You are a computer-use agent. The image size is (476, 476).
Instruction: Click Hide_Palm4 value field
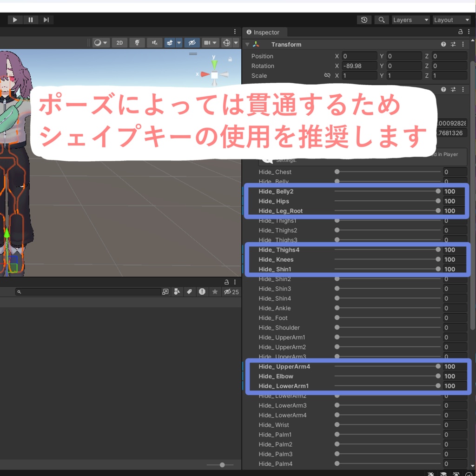(x=455, y=464)
